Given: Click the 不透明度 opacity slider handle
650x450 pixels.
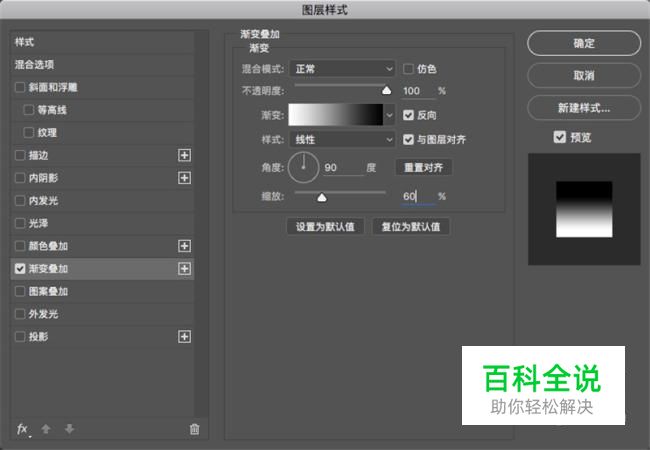Looking at the screenshot, I should click(x=386, y=90).
